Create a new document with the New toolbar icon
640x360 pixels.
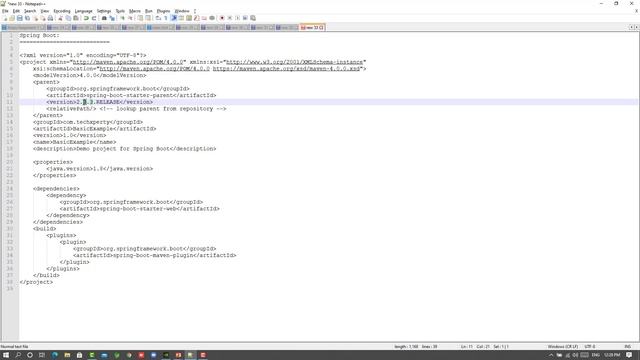[5, 18]
